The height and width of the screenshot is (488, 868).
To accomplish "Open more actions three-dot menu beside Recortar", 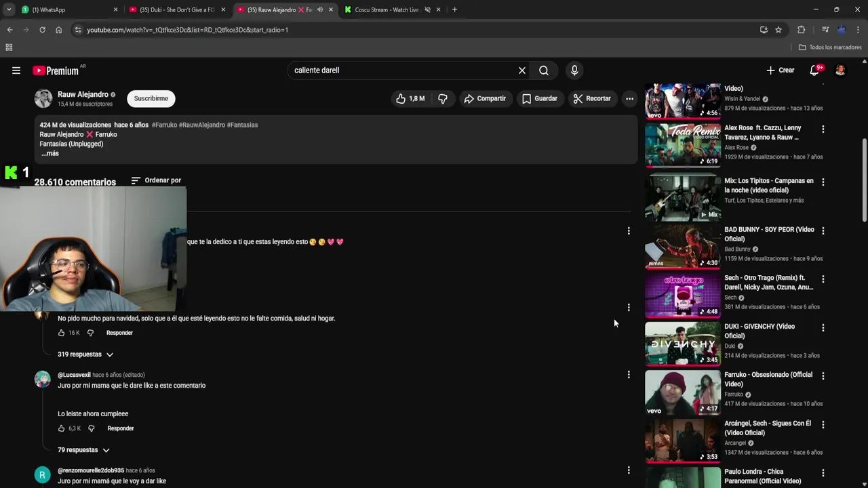I will coord(629,98).
